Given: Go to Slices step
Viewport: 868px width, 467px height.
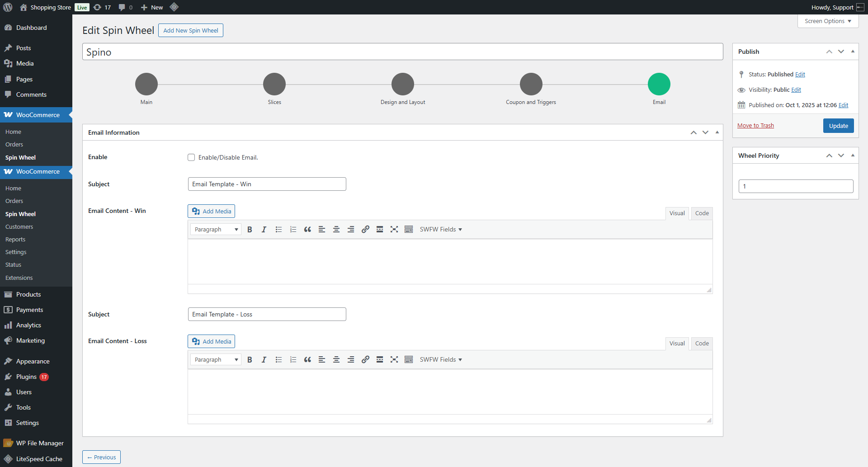Looking at the screenshot, I should 274,84.
